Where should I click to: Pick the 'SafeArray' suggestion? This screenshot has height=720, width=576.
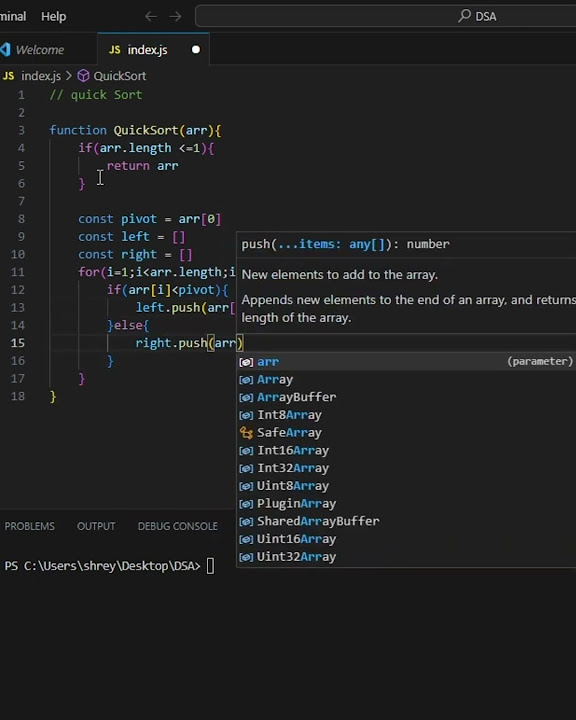[406, 433]
